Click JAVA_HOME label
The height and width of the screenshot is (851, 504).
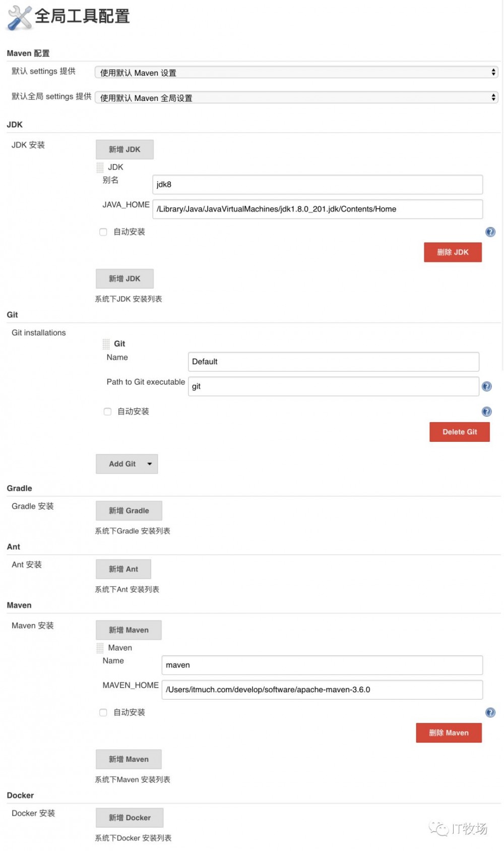coord(126,205)
